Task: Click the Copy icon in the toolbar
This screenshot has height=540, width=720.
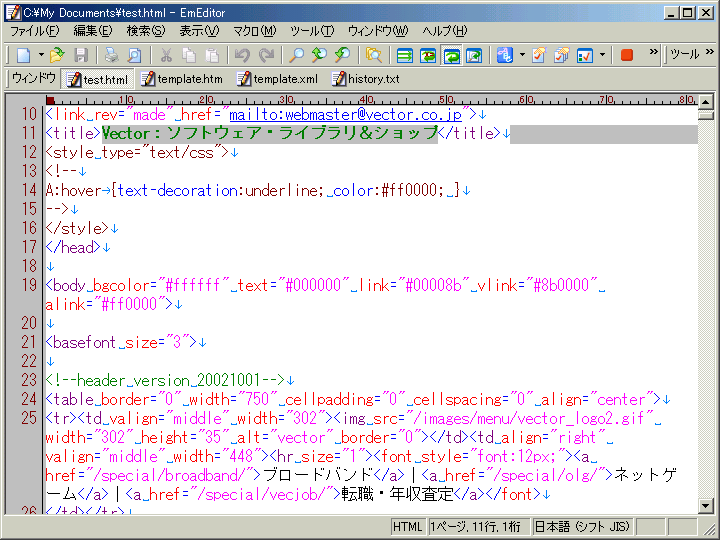Action: (189, 56)
